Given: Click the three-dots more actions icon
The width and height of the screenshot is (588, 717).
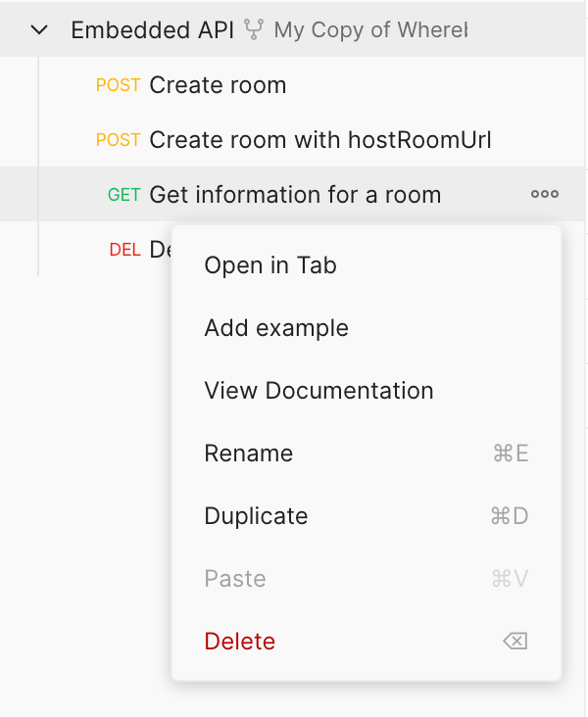Looking at the screenshot, I should click(545, 194).
